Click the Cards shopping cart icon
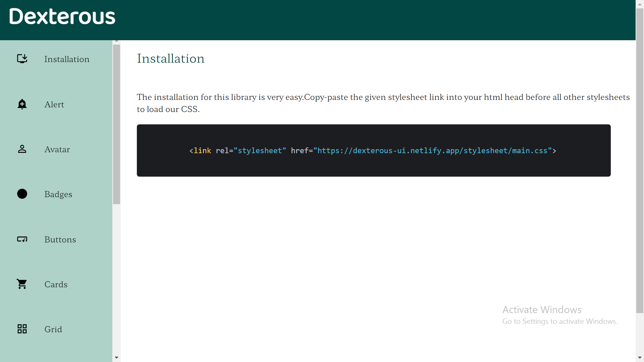This screenshot has height=362, width=644. tap(22, 284)
